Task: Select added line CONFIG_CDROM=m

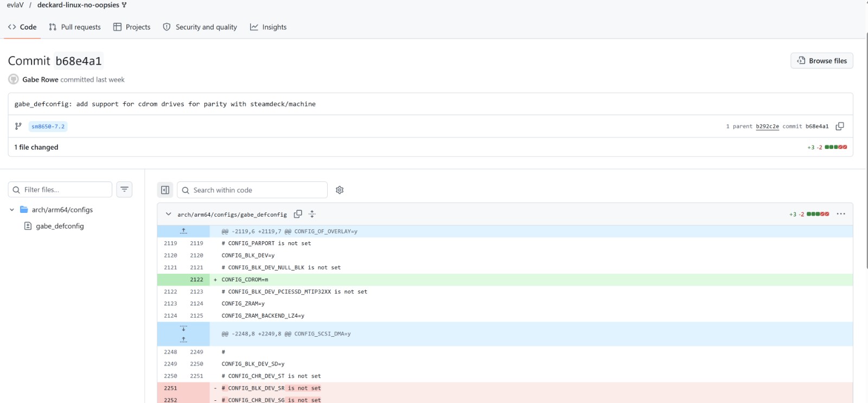Action: click(245, 280)
